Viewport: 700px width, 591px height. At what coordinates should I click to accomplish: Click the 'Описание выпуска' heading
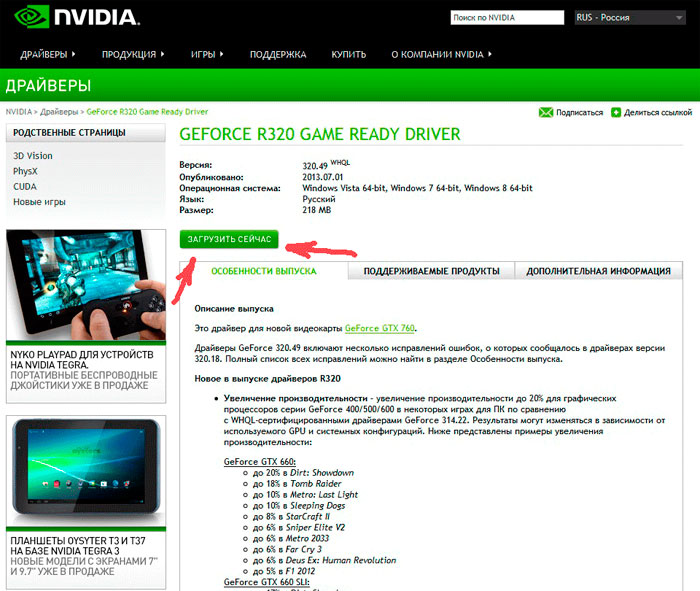(x=234, y=308)
